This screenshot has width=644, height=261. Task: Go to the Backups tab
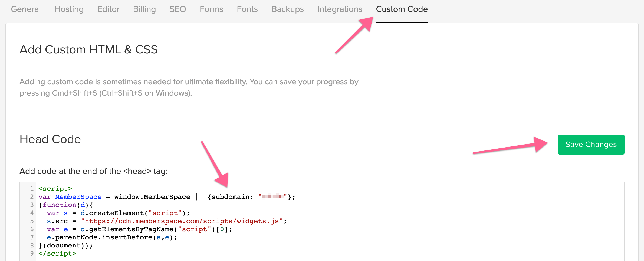(287, 9)
